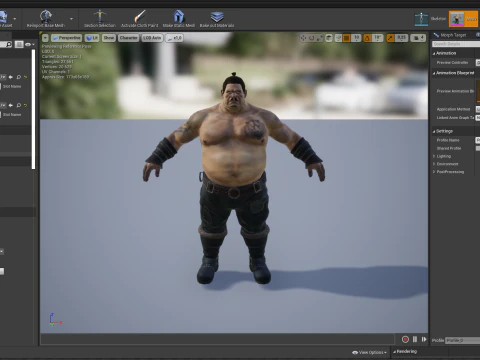Toggle grid snapping
This screenshot has height=360, width=480.
pos(346,38)
